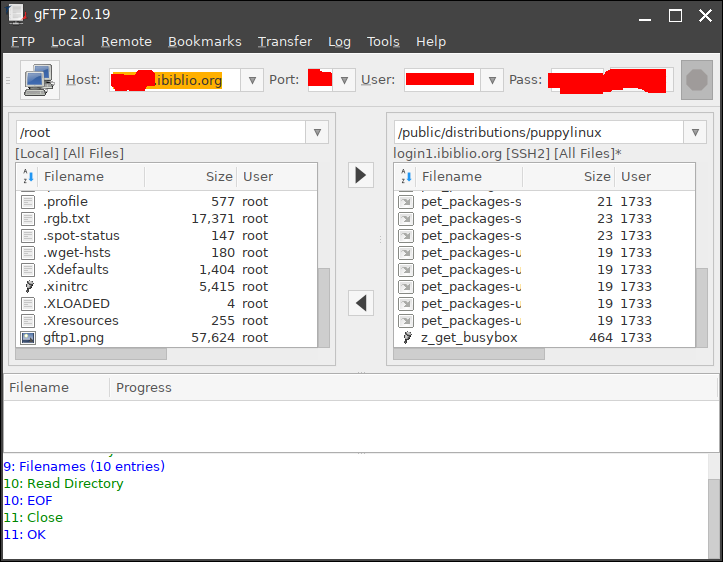
Task: Click right arrow to upload selected files
Action: (361, 175)
